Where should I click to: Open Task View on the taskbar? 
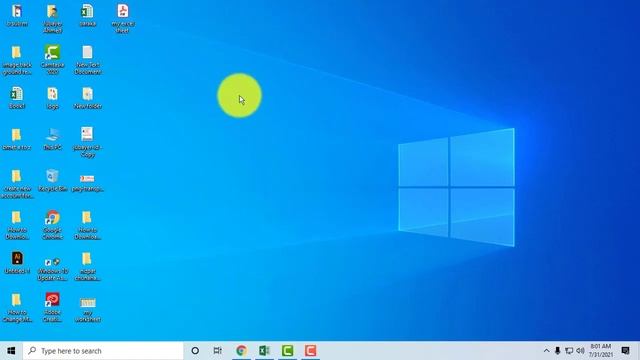[218, 351]
